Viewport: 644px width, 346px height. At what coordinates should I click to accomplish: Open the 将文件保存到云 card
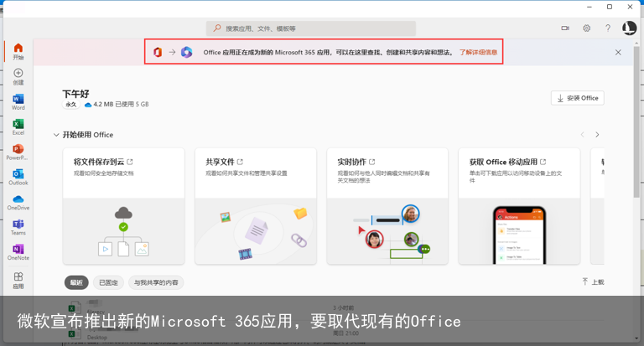123,206
